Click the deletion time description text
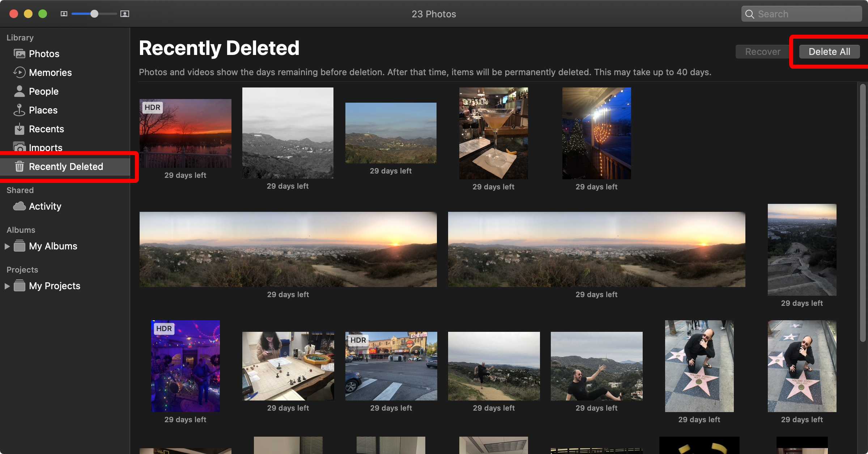 pyautogui.click(x=425, y=72)
